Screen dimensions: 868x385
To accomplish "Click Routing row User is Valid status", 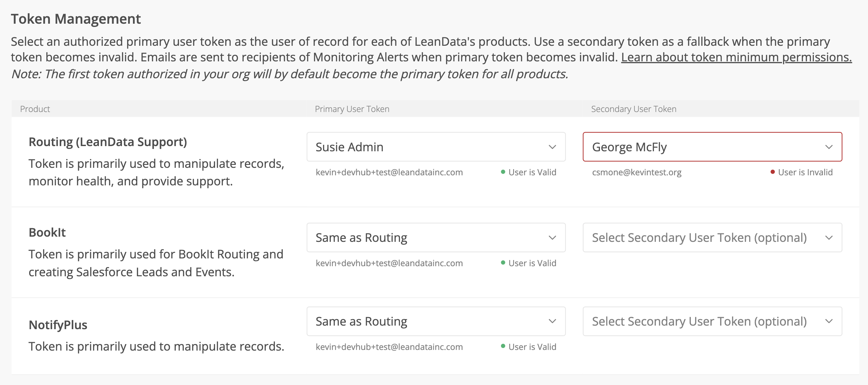I will (532, 172).
